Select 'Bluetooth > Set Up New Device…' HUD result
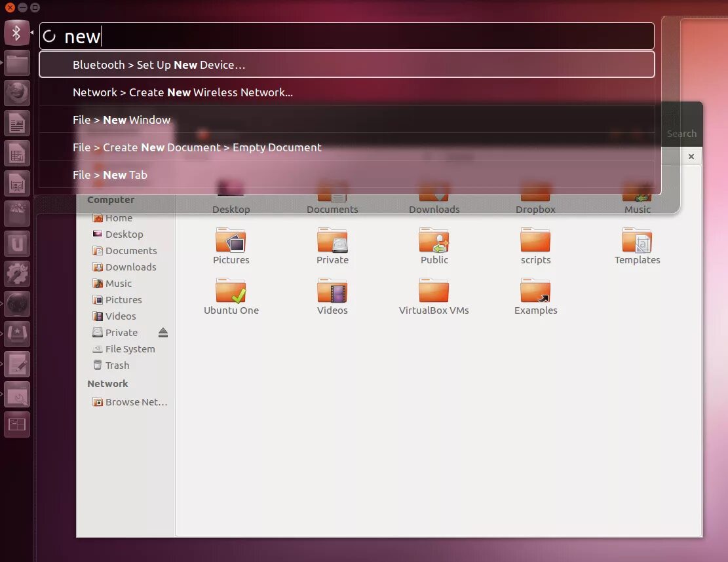 [347, 64]
